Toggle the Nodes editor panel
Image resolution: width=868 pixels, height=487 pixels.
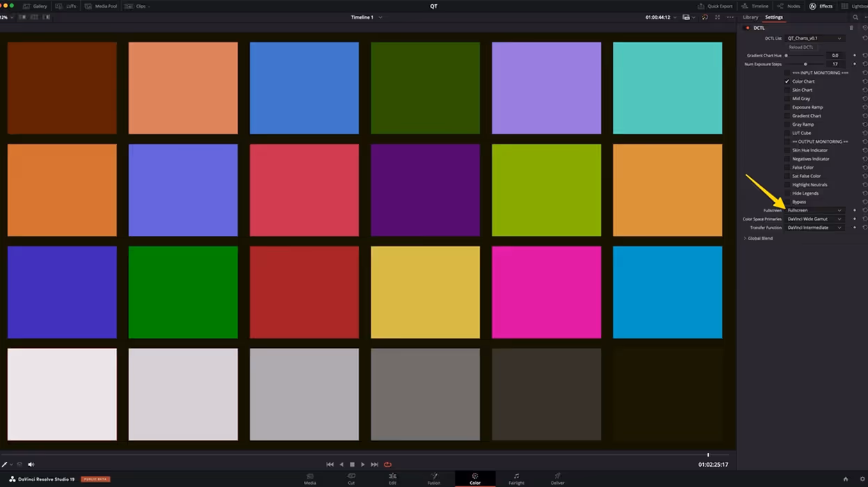pyautogui.click(x=789, y=6)
